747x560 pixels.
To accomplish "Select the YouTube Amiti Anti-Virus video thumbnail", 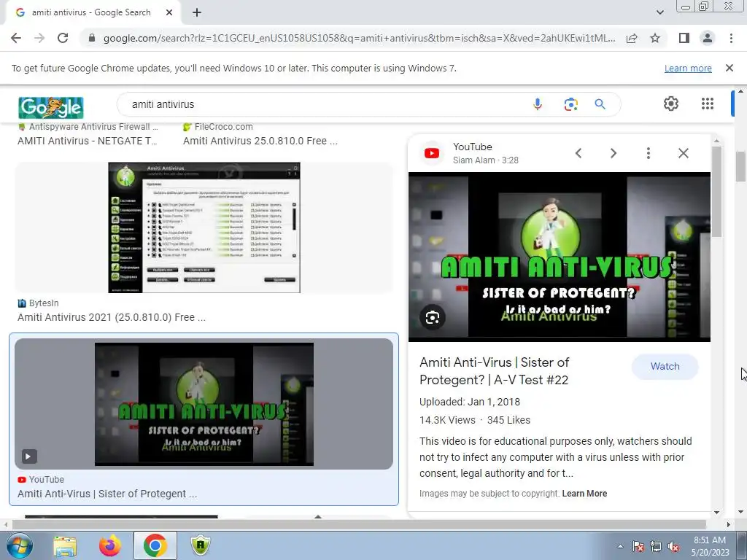I will pyautogui.click(x=204, y=404).
